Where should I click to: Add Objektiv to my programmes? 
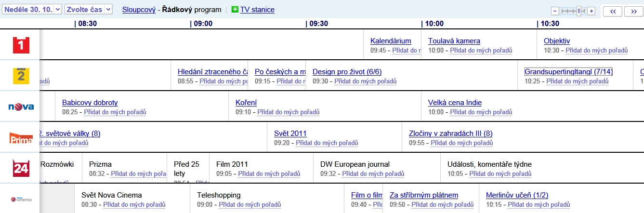(597, 50)
